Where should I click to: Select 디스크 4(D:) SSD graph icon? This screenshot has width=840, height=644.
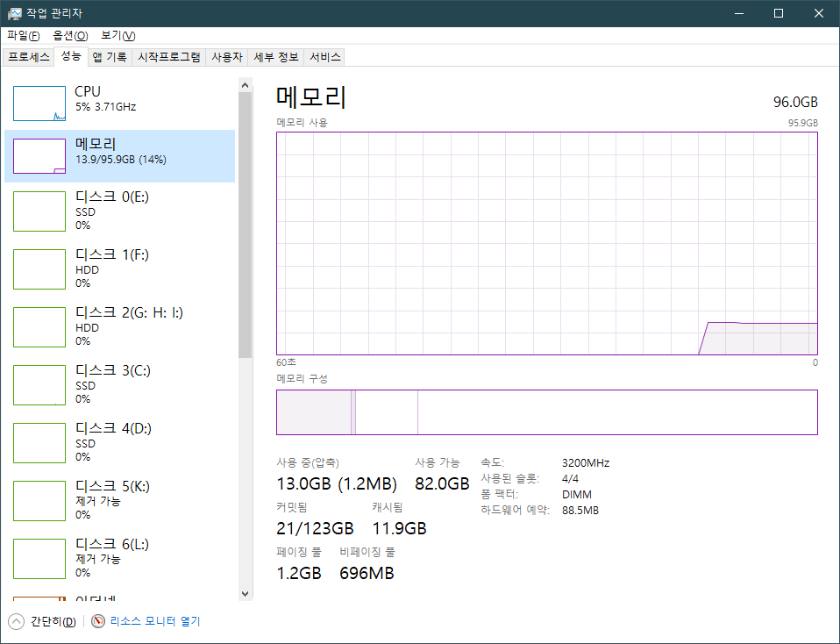(39, 443)
